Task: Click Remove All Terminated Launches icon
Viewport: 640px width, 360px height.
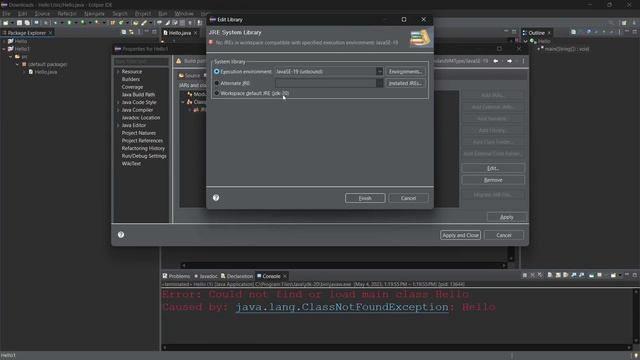Action: (540, 275)
